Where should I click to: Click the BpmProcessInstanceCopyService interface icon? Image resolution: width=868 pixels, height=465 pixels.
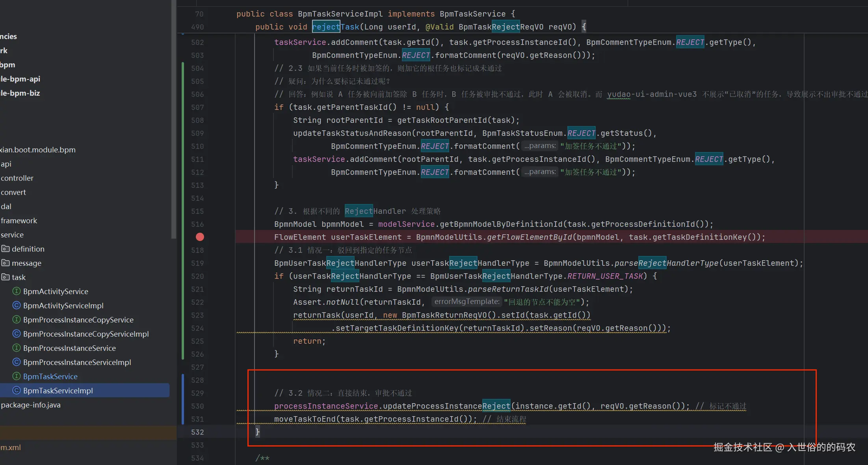pyautogui.click(x=17, y=320)
